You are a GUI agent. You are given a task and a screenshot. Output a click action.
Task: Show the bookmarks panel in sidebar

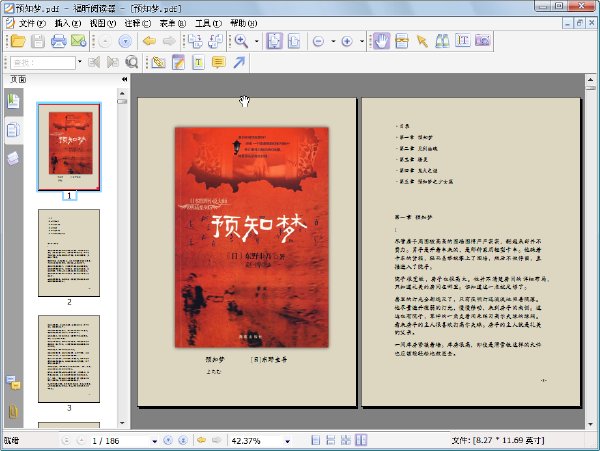(13, 101)
